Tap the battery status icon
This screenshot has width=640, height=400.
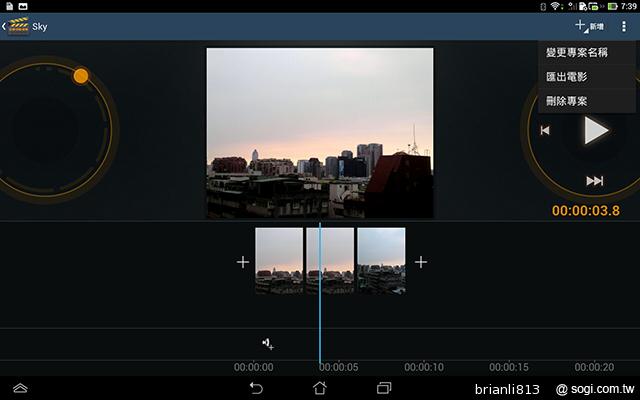613,6
